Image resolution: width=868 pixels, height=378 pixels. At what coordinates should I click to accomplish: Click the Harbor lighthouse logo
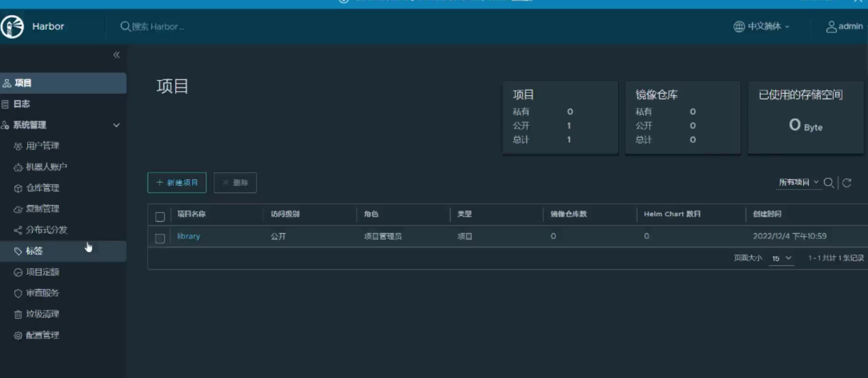coord(12,26)
